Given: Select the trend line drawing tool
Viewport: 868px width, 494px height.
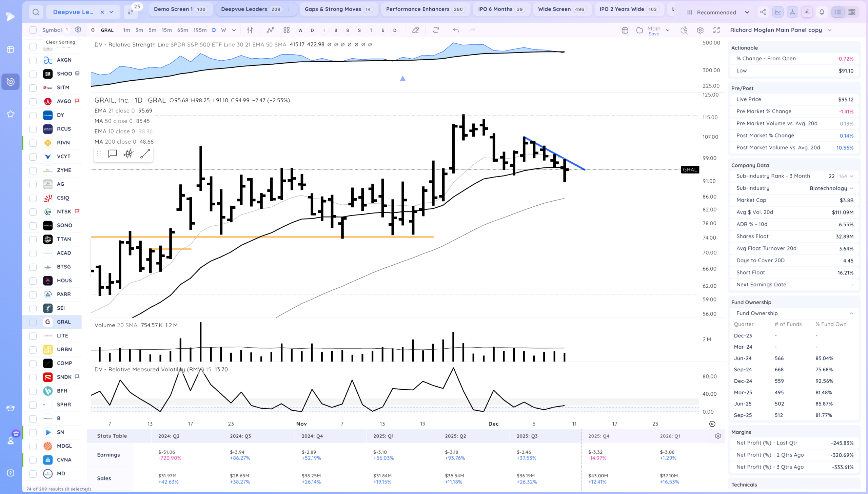Looking at the screenshot, I should 145,154.
